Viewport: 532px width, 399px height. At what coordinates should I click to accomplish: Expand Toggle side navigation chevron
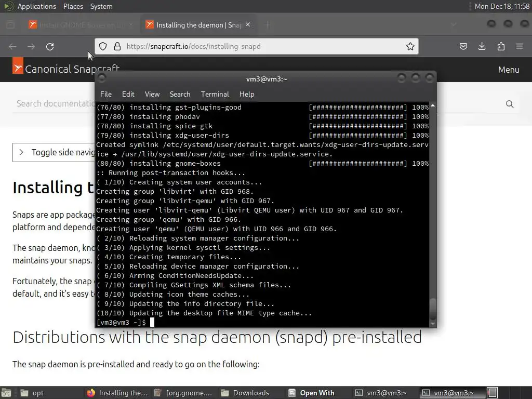21,152
